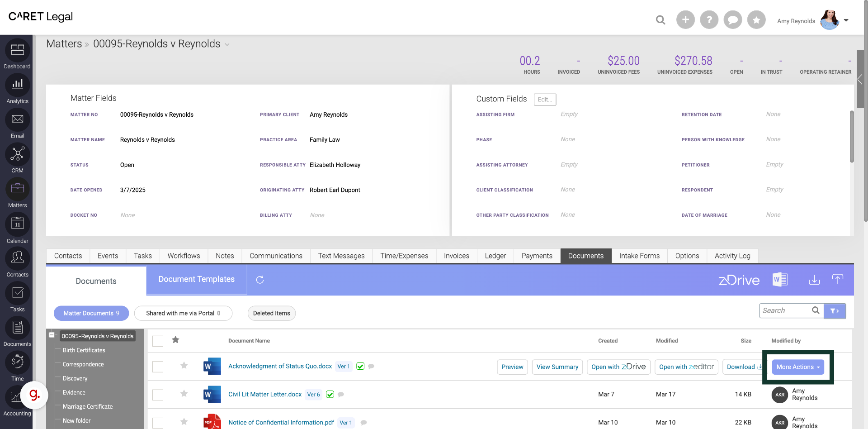Go to Email in the sidebar
Image resolution: width=868 pixels, height=429 pixels.
pos(17,119)
